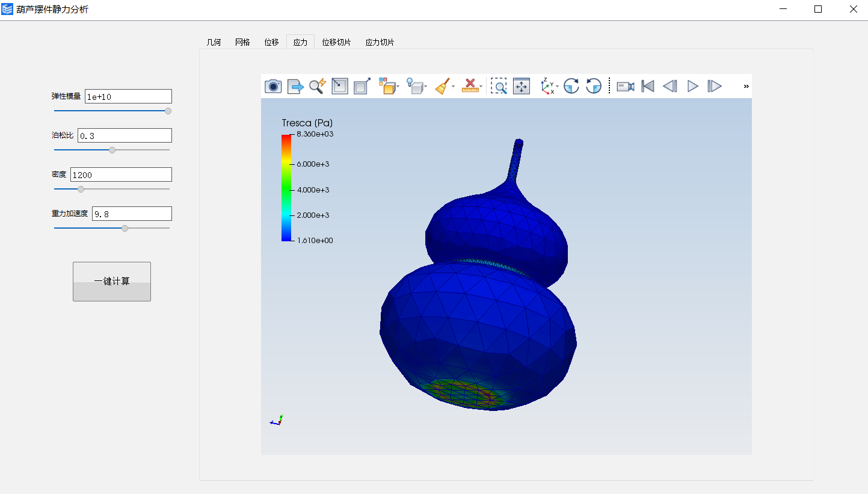Image resolution: width=868 pixels, height=494 pixels.
Task: Open dropdown arrow beside XYZ axes icon
Action: 558,87
